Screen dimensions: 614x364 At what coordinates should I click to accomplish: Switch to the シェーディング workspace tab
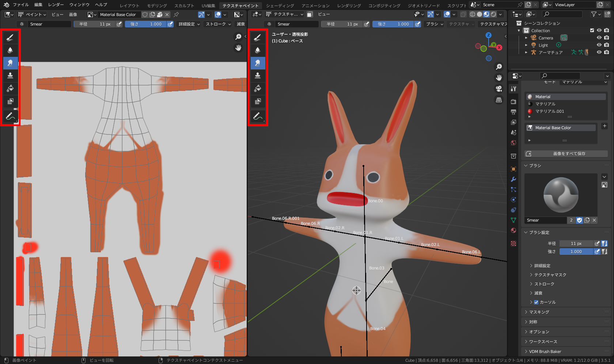pyautogui.click(x=280, y=5)
